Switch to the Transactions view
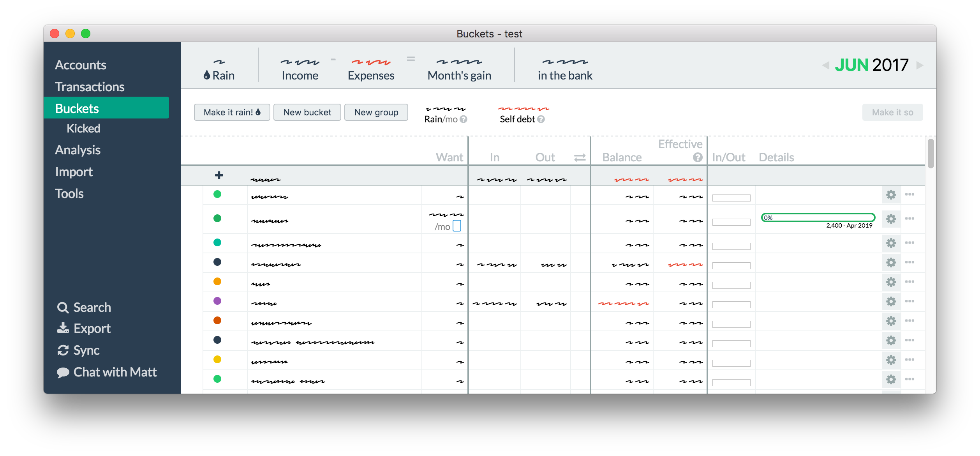The image size is (980, 456). pos(90,86)
